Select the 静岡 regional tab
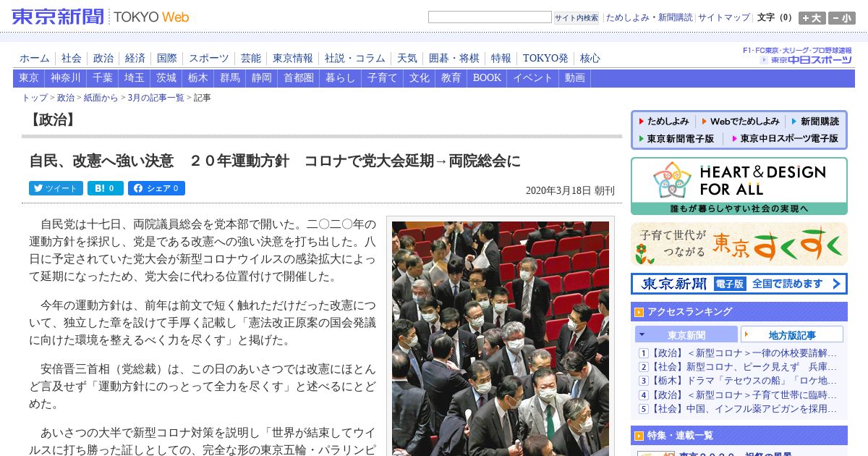Viewport: 868px width, 456px height. click(x=262, y=78)
